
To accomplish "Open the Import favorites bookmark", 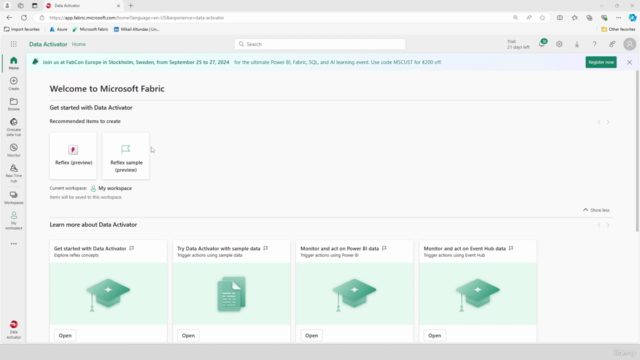I will point(22,29).
